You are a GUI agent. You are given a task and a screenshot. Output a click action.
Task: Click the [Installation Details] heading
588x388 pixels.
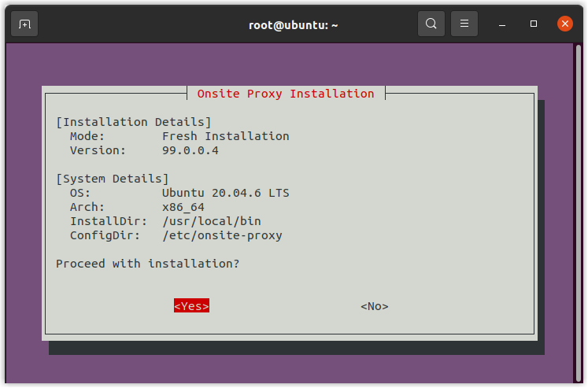pyautogui.click(x=134, y=122)
